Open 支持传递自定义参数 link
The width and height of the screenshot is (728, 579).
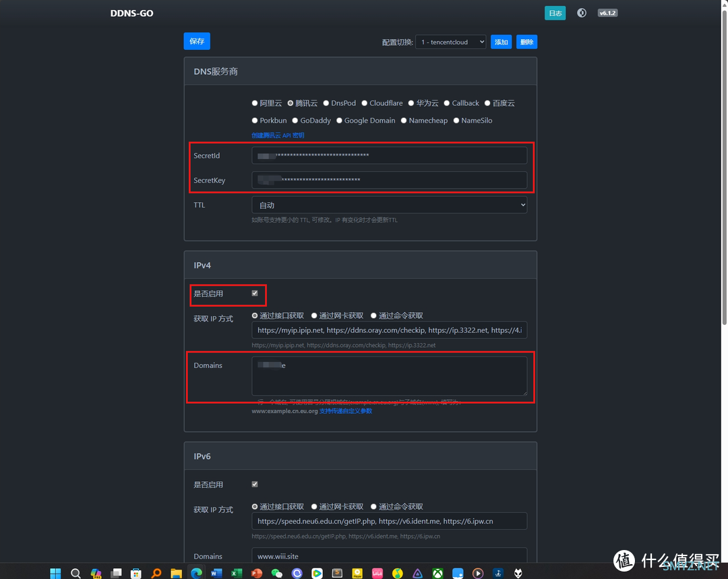click(x=345, y=411)
